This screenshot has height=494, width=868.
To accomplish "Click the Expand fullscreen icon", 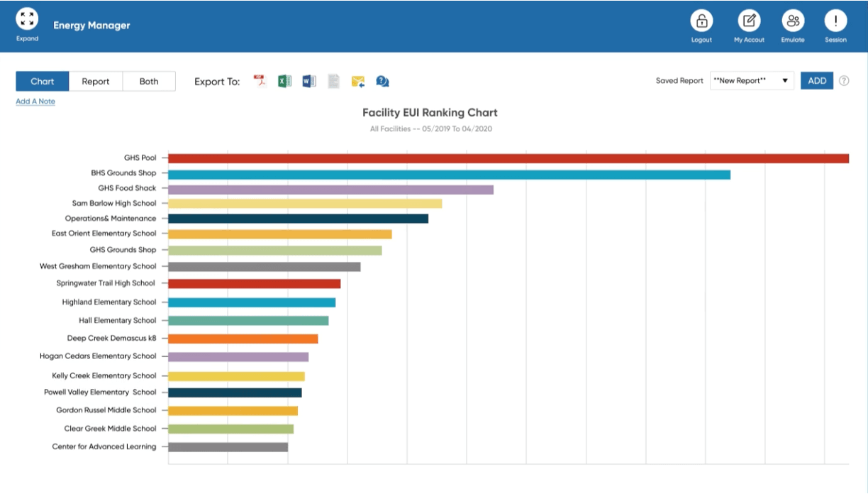I will (x=27, y=19).
